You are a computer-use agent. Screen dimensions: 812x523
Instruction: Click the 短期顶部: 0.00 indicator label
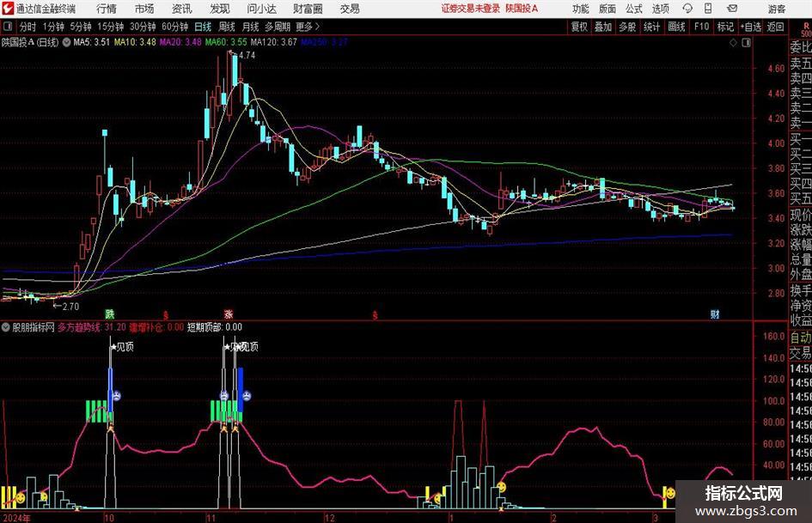coord(215,327)
